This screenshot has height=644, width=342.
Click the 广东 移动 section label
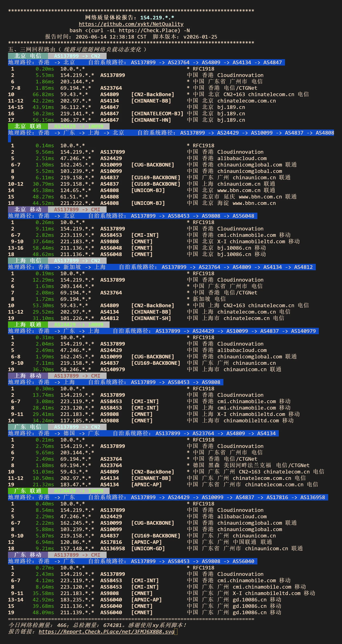28,555
